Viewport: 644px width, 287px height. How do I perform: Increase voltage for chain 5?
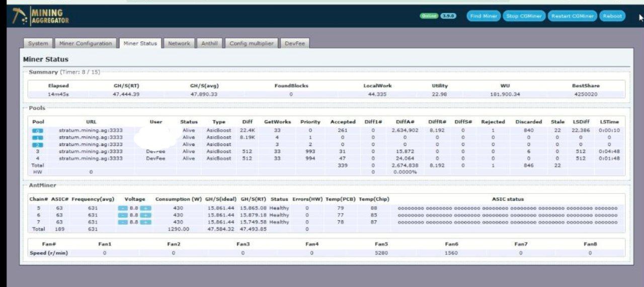[x=145, y=208]
